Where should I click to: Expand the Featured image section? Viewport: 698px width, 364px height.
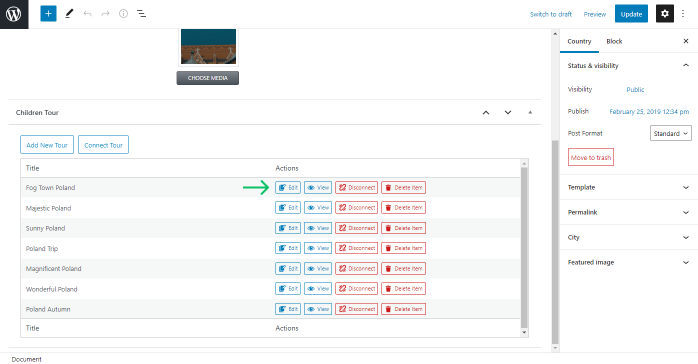(628, 263)
